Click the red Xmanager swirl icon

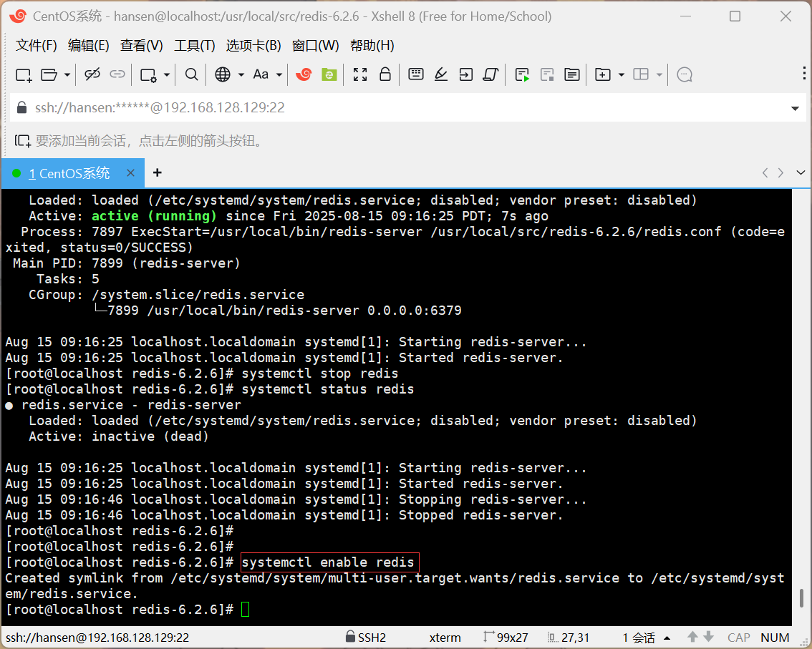point(304,74)
